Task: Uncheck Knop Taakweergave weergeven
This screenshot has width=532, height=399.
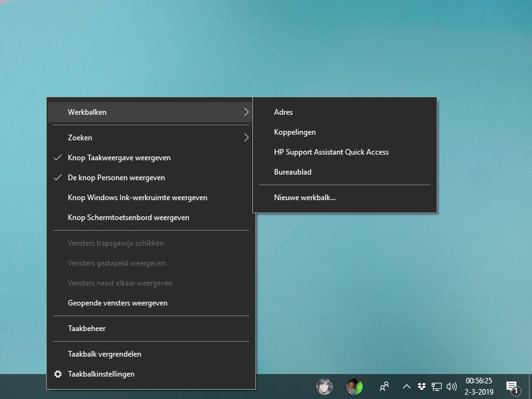Action: click(119, 158)
